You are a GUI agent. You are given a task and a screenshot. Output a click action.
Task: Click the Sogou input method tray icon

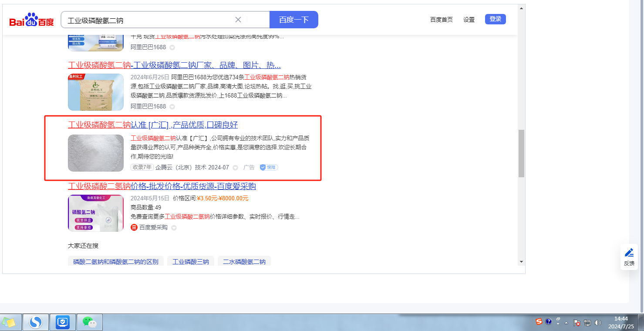[539, 322]
